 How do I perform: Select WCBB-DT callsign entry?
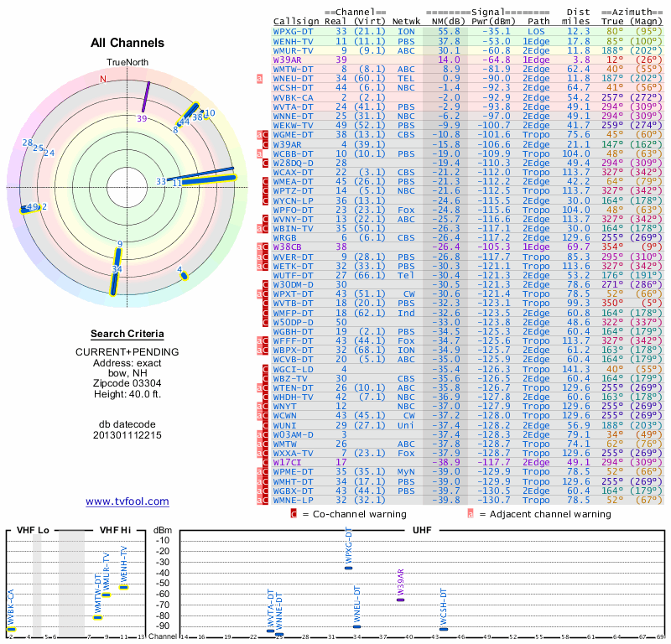(x=293, y=153)
